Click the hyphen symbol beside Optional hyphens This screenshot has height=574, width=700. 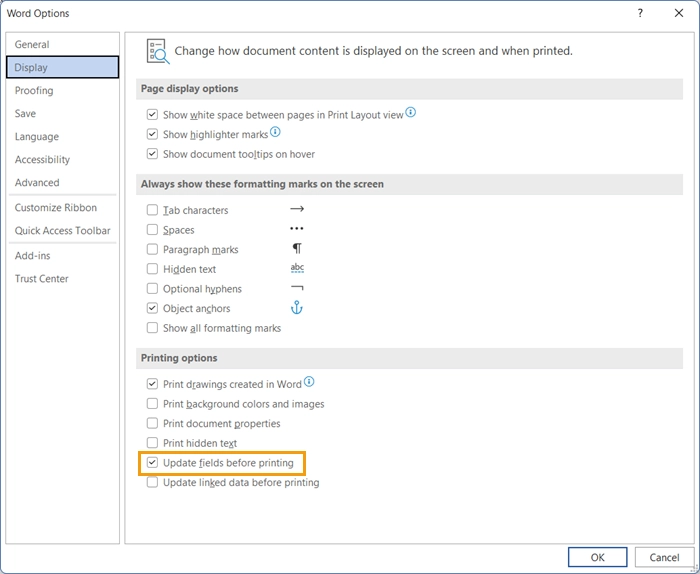click(297, 288)
